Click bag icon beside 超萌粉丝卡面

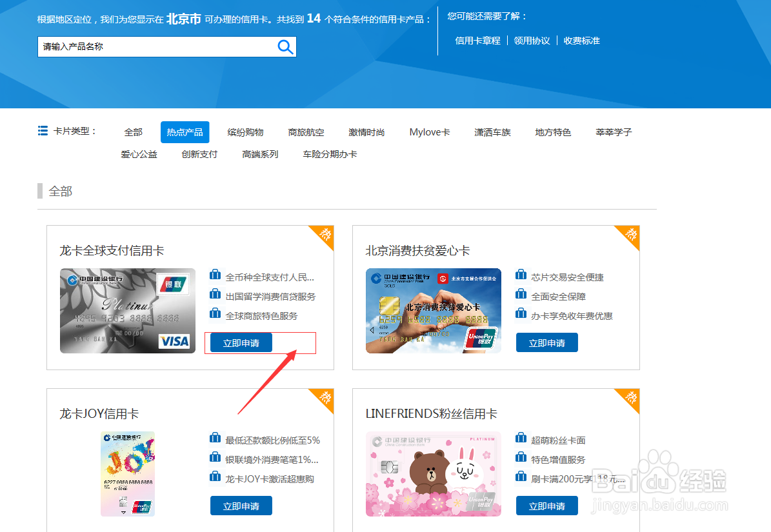pyautogui.click(x=521, y=437)
